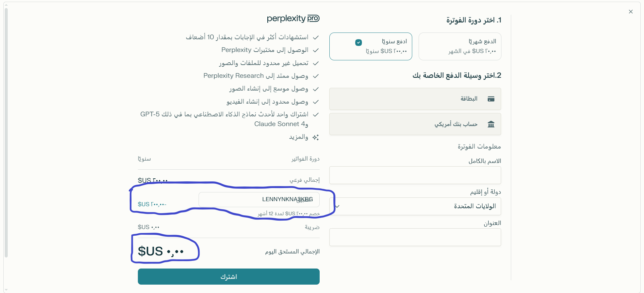Image resolution: width=644 pixels, height=293 pixels.
Task: Click the checkmark beside Perplexity Labs access
Action: 316,50
